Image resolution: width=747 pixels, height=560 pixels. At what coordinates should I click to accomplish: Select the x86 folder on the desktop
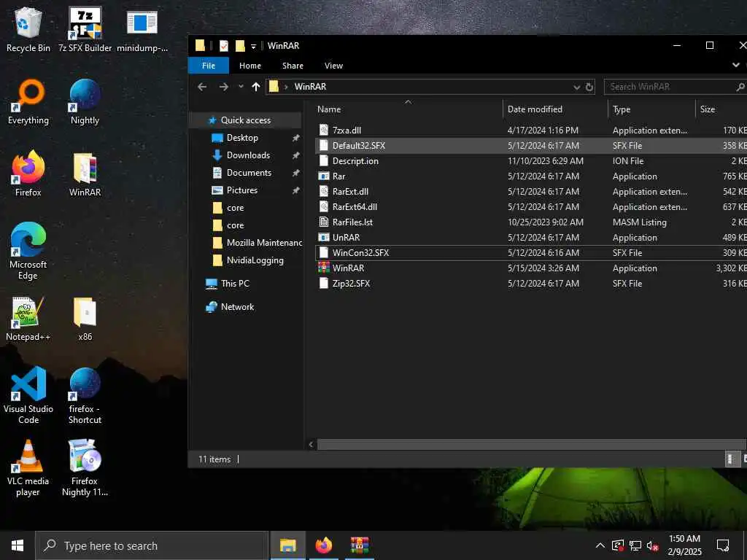click(x=85, y=319)
